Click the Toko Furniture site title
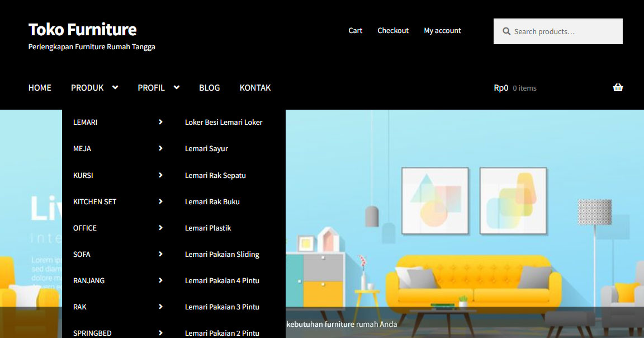644x338 pixels. pos(82,29)
